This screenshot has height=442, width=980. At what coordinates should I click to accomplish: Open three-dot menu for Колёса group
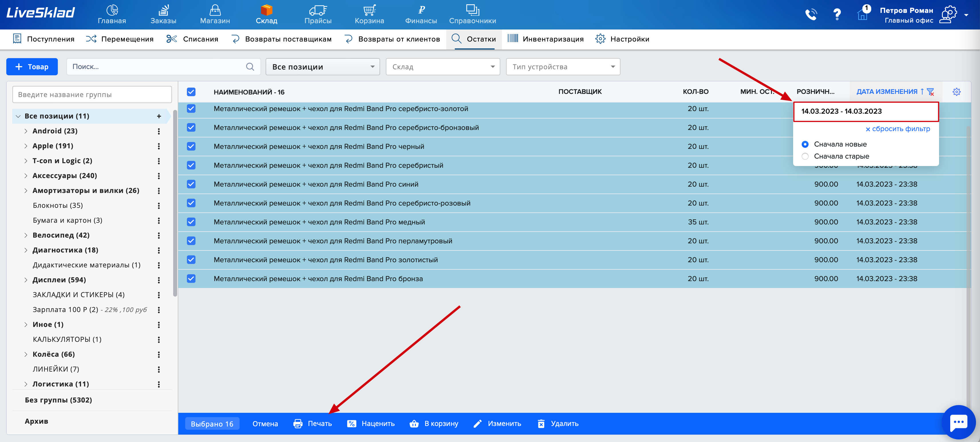(x=159, y=354)
